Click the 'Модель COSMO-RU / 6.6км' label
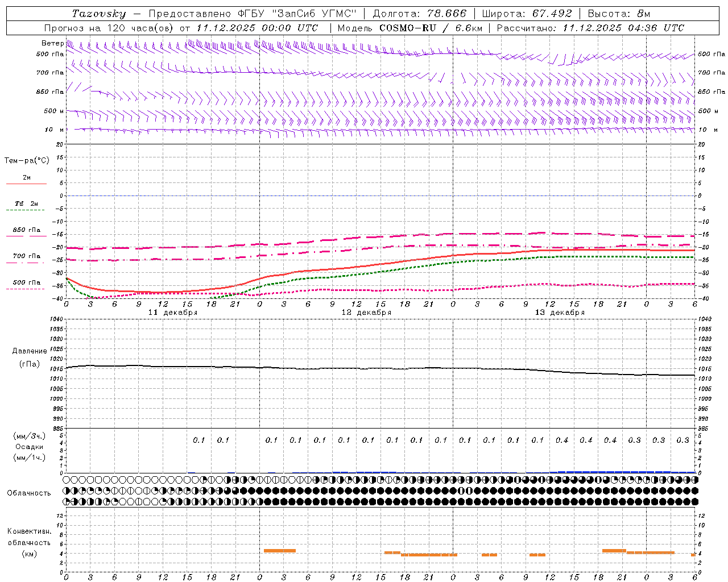The height and width of the screenshot is (582, 728). tap(410, 28)
